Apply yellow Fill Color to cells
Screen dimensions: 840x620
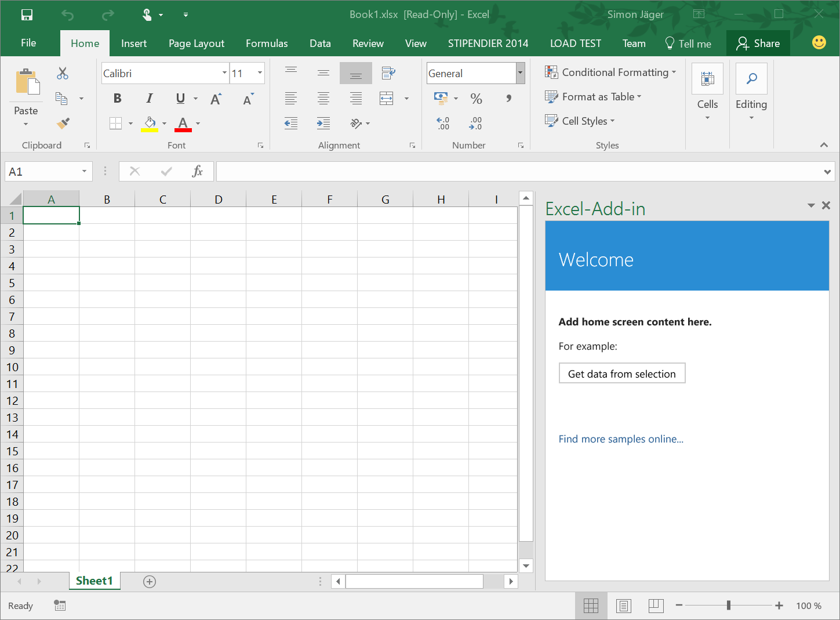pos(150,123)
